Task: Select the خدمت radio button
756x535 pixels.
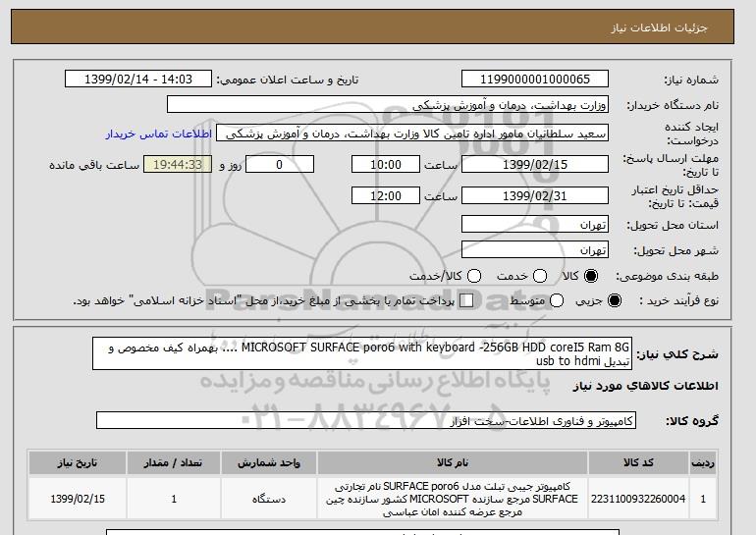Action: pyautogui.click(x=540, y=276)
